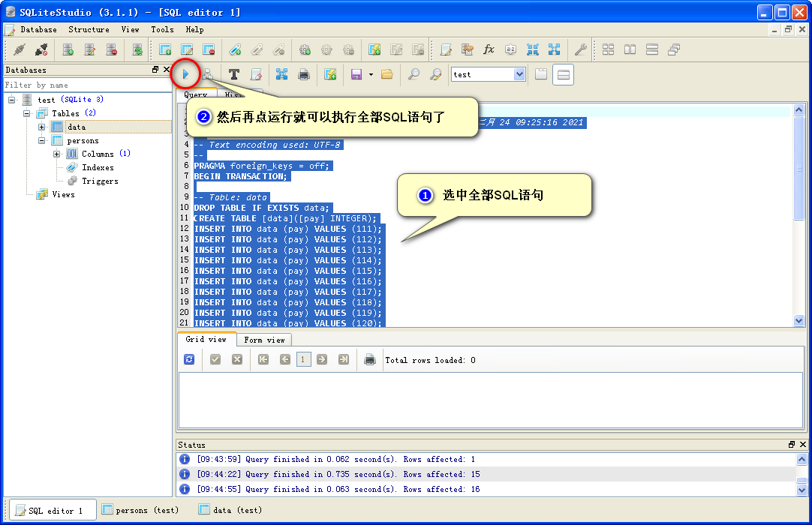Load SQL from file via folder icon
The width and height of the screenshot is (812, 525).
(x=386, y=74)
